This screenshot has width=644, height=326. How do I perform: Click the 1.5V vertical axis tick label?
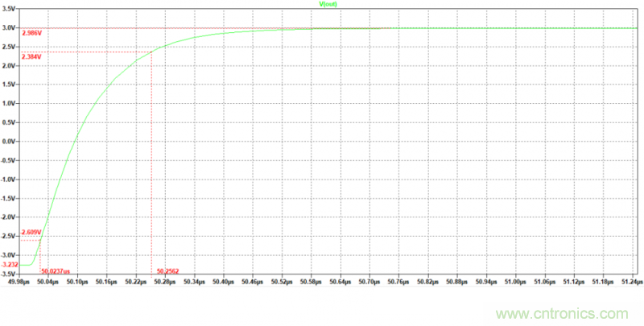pyautogui.click(x=10, y=85)
